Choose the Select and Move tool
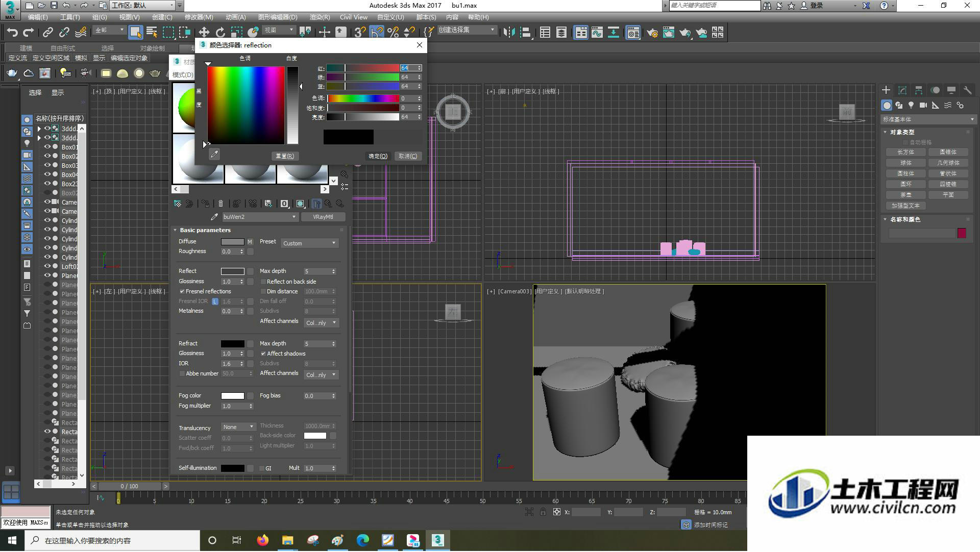Viewport: 980px width, 552px height. [204, 32]
